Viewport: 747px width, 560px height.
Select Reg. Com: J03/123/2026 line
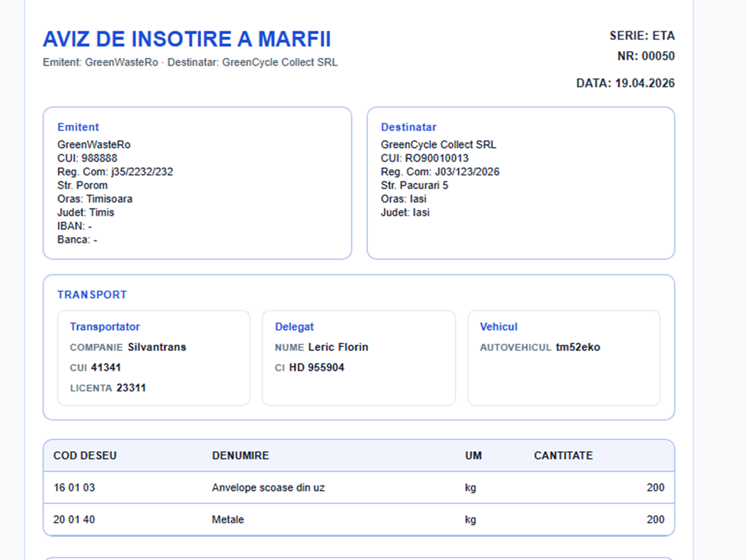pos(440,172)
